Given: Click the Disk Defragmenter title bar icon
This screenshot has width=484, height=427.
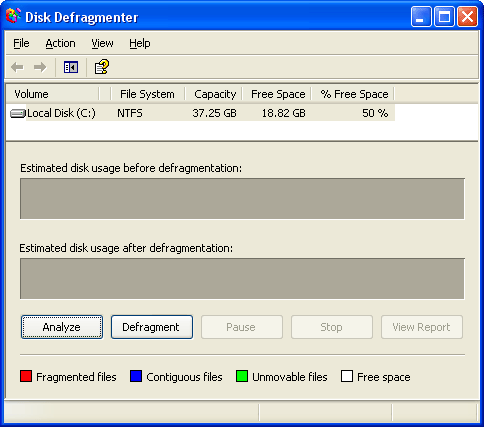Looking at the screenshot, I should point(13,16).
